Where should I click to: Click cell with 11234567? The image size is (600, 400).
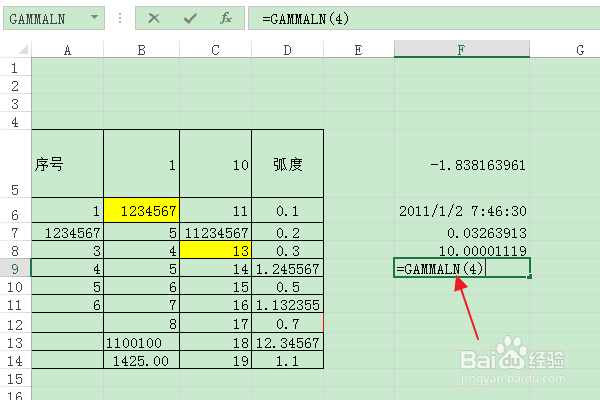tap(215, 232)
